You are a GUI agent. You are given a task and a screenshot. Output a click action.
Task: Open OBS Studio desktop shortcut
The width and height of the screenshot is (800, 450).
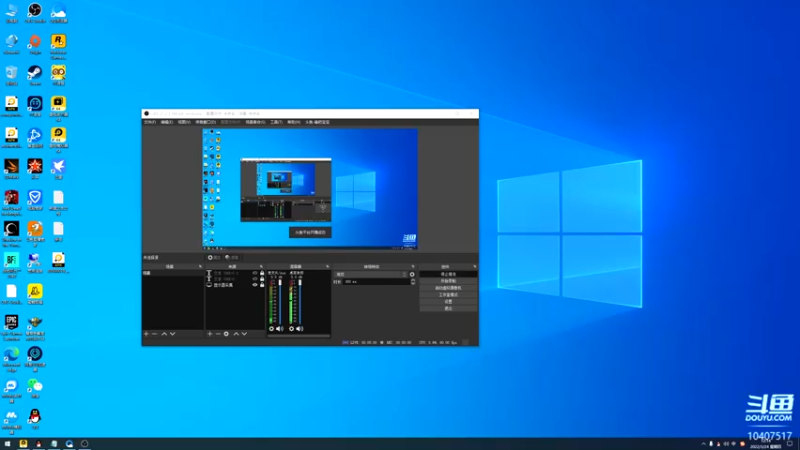click(35, 13)
